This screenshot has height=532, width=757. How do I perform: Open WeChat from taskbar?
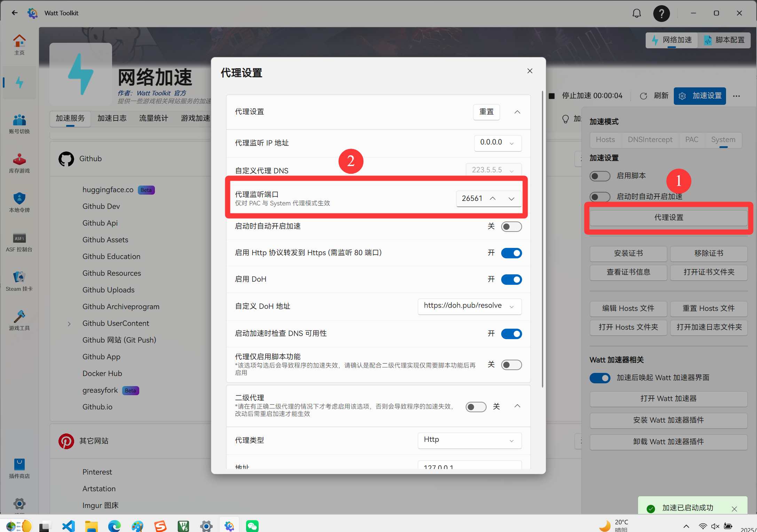coord(252,526)
